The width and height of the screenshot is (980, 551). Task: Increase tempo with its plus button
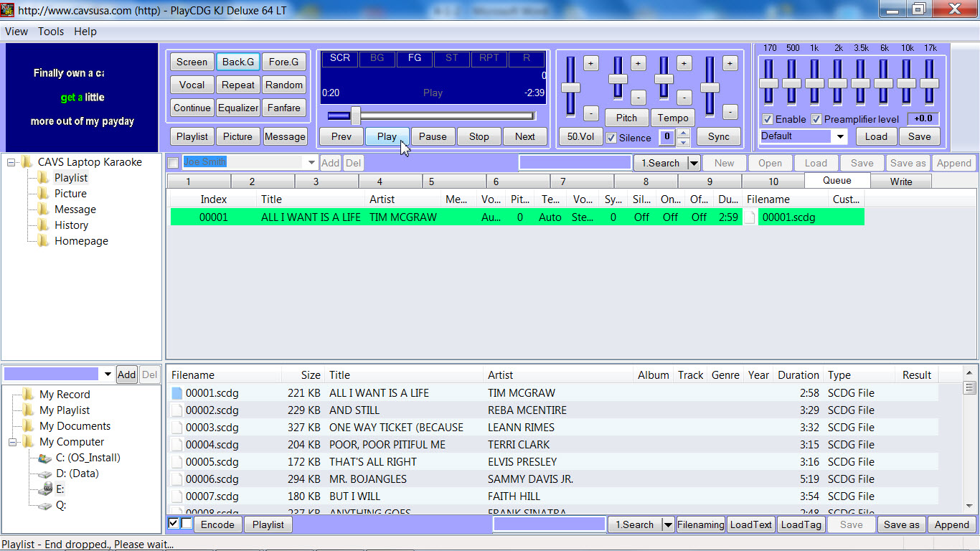tap(684, 63)
